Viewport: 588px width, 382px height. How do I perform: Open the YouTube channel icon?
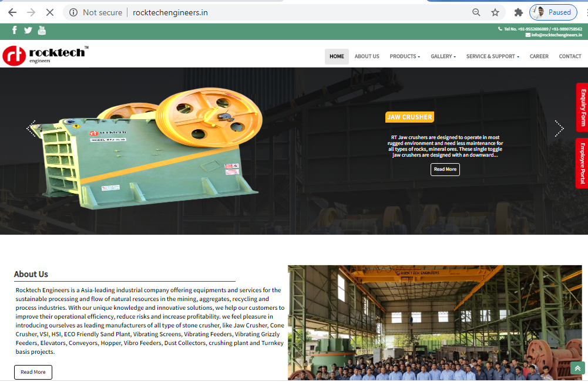42,31
